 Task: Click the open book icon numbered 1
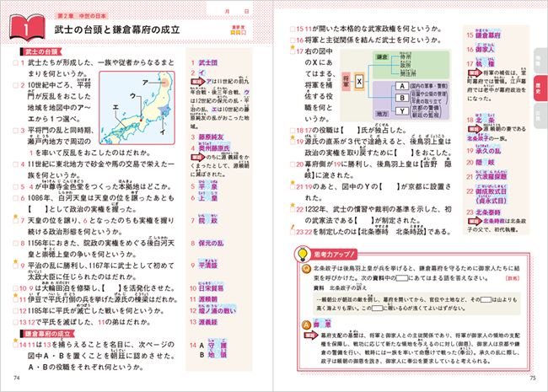tap(27, 27)
